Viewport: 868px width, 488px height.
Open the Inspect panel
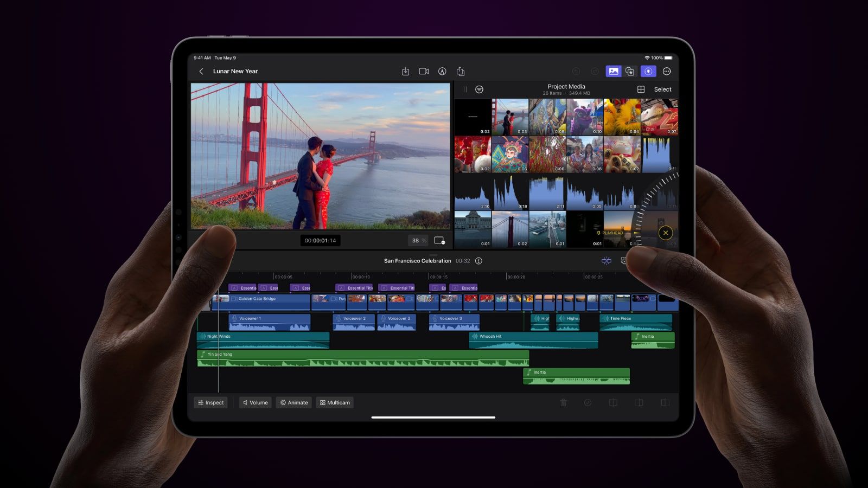[211, 402]
